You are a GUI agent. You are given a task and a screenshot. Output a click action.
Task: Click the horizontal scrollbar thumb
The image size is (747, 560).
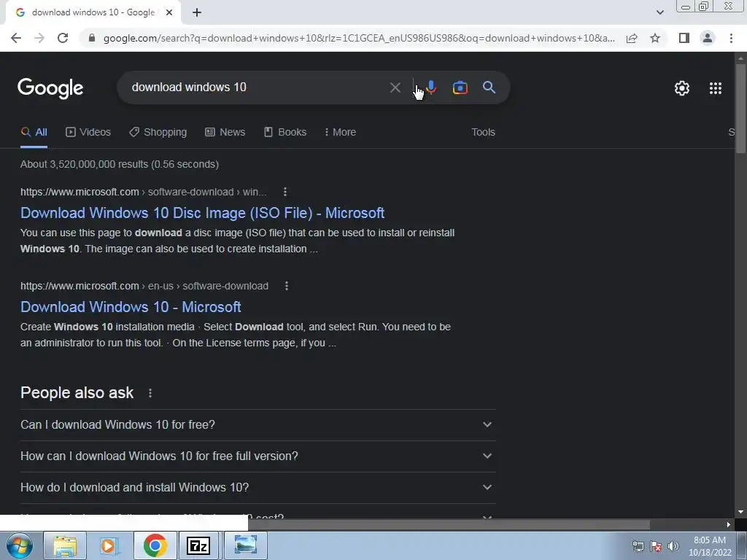click(x=449, y=525)
